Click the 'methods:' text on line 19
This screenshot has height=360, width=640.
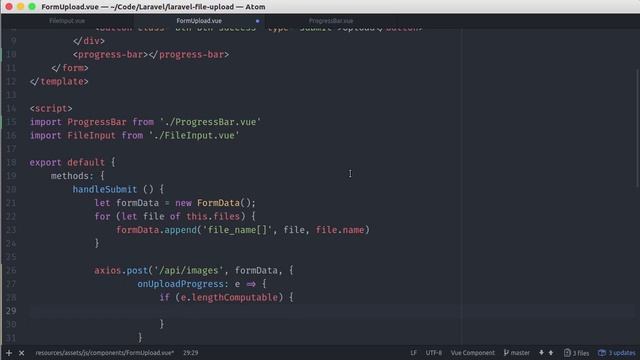coord(72,176)
